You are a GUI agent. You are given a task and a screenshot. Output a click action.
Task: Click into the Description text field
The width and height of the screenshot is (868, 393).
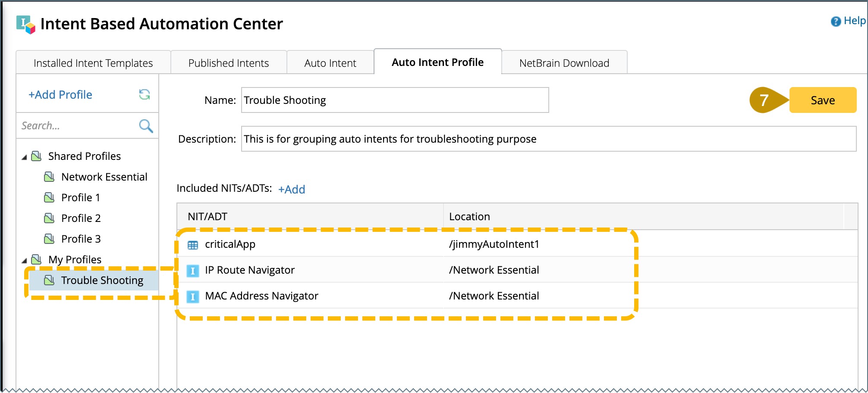point(548,139)
